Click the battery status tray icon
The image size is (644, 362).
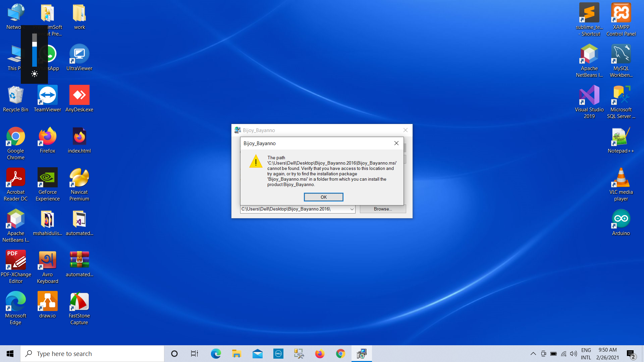(x=553, y=354)
